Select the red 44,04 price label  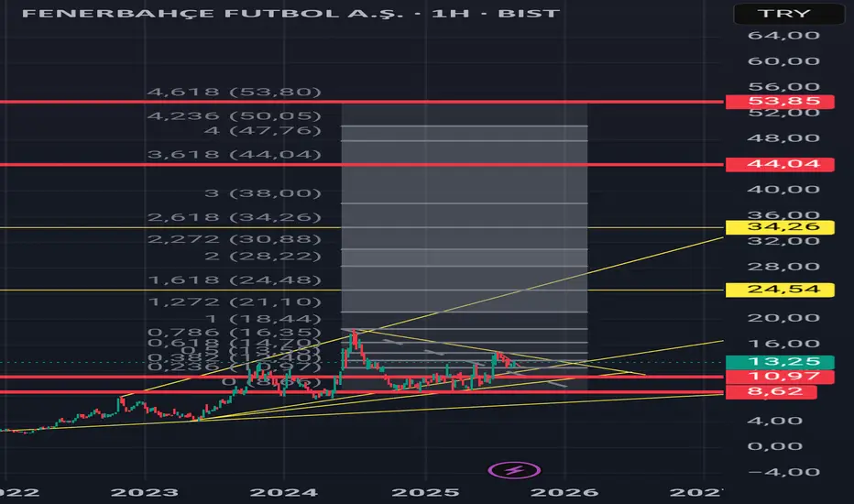[780, 164]
